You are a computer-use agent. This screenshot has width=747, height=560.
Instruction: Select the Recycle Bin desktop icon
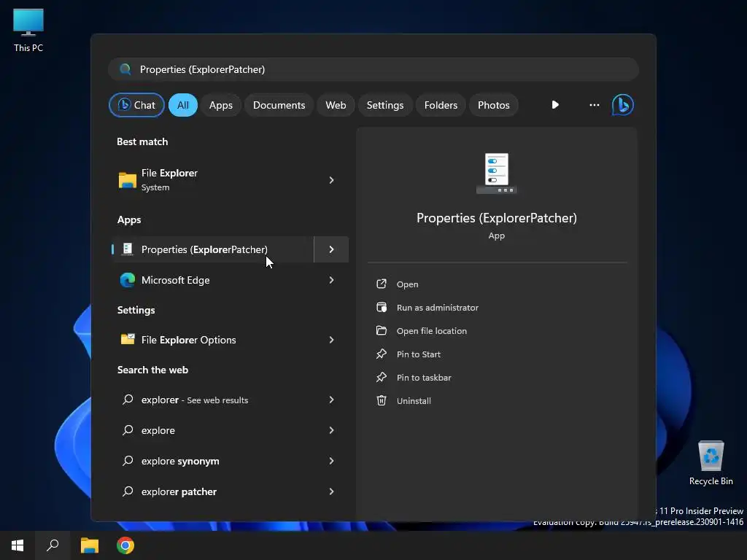tap(711, 463)
